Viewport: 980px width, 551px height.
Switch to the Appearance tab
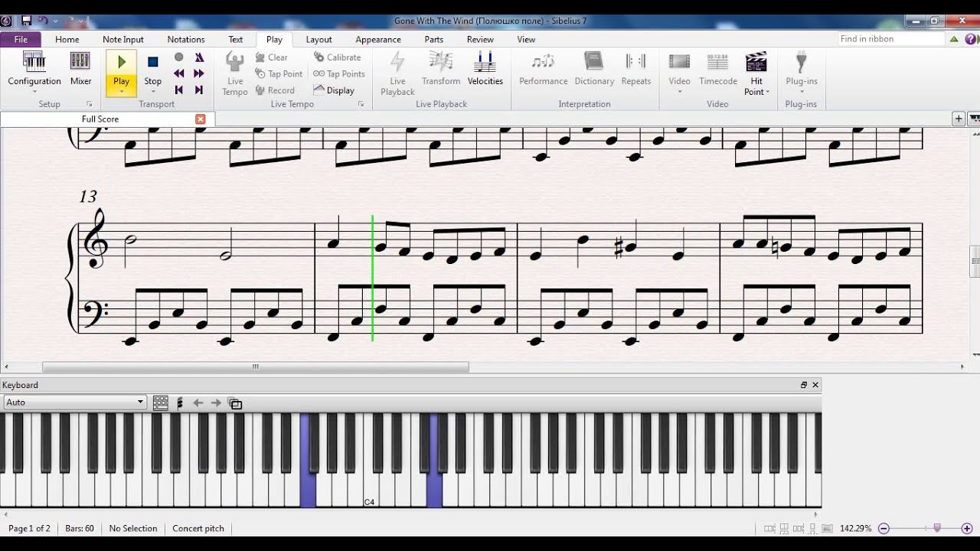378,39
